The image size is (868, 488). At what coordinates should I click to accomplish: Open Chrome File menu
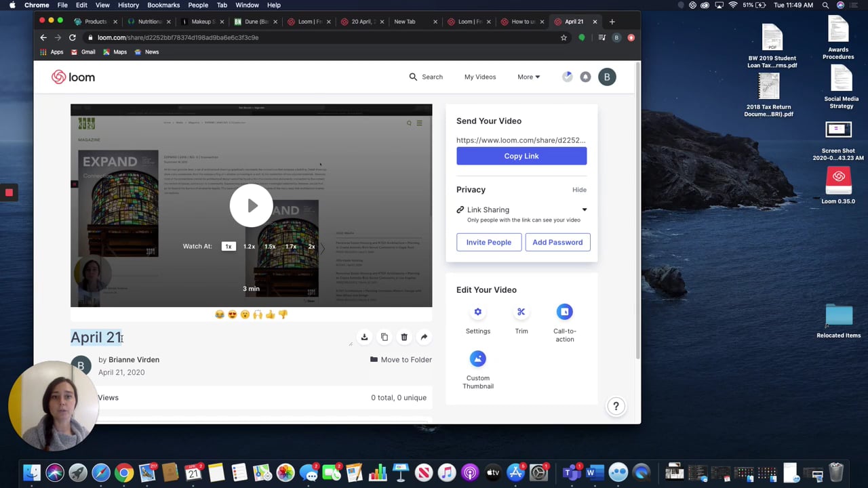pyautogui.click(x=62, y=5)
